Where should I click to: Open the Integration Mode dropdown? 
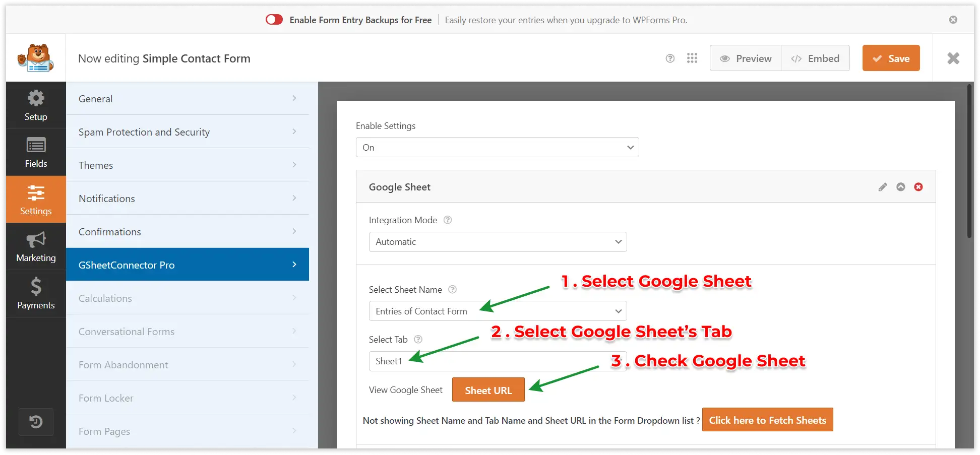(x=497, y=242)
